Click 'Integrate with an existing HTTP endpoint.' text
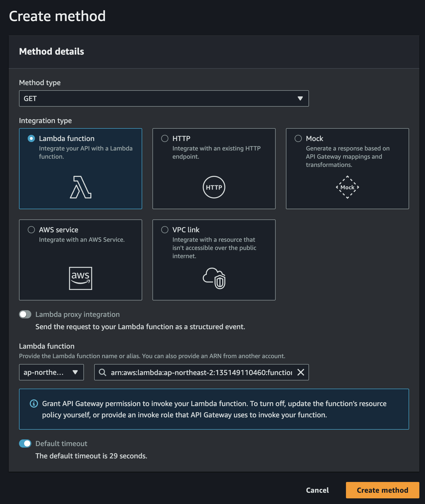The height and width of the screenshot is (504, 425). pos(217,153)
